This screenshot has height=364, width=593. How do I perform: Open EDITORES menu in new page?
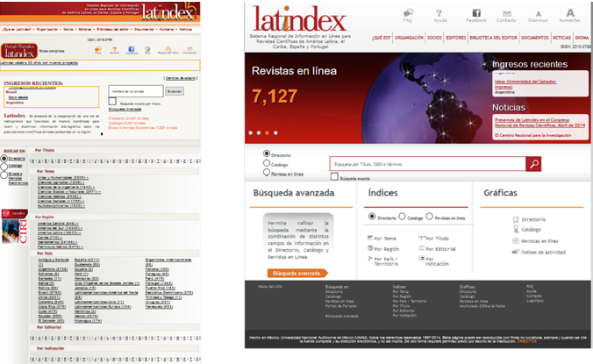[456, 38]
